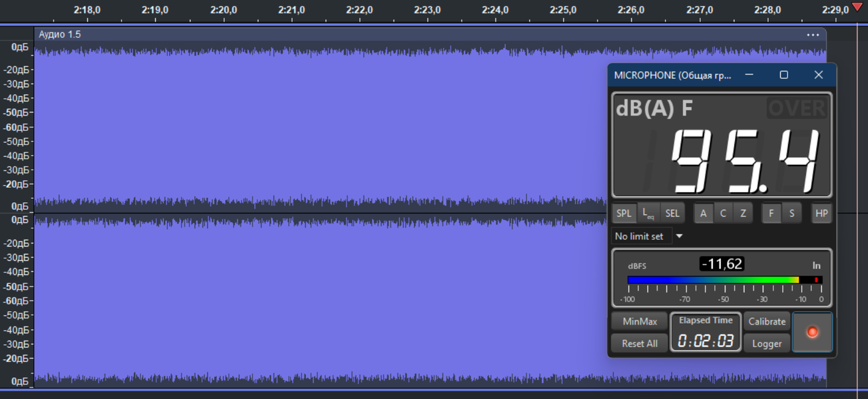The height and width of the screenshot is (399, 868).
Task: Switch the meter to SEL mode
Action: pos(672,213)
